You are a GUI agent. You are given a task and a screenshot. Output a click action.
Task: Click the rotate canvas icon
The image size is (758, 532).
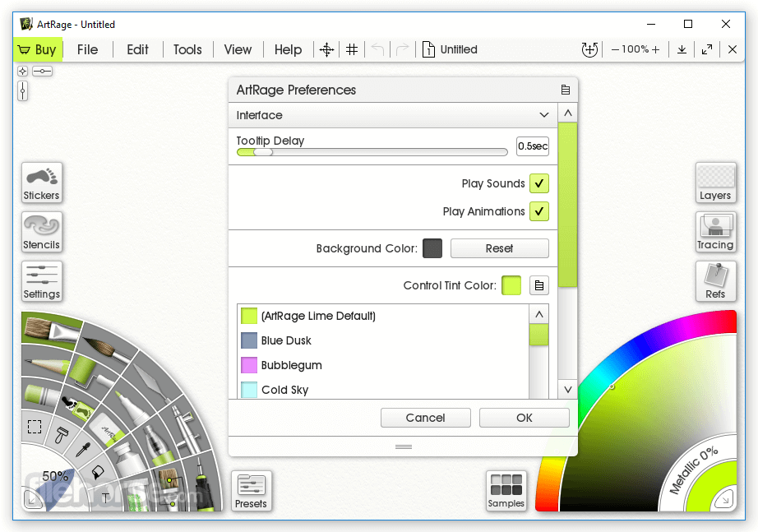tap(589, 49)
